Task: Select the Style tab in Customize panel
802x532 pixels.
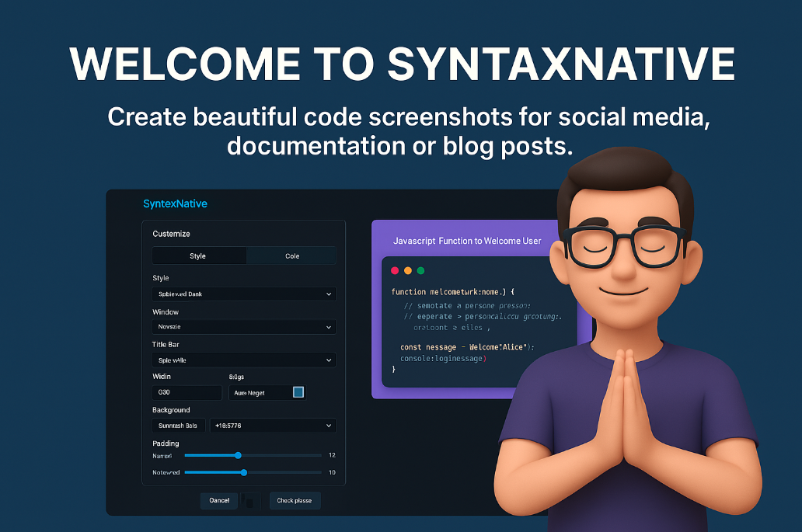Action: [x=198, y=256]
